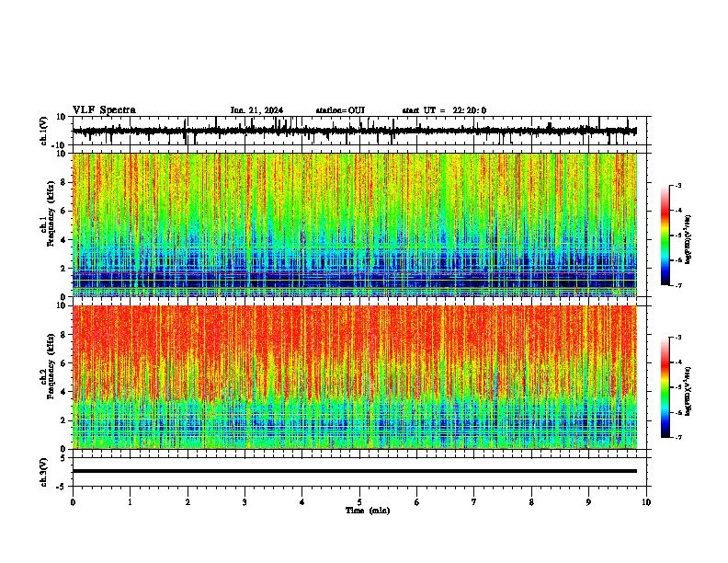Click the 3 minute tick label
The height and width of the screenshot is (563, 728).
pos(245,502)
